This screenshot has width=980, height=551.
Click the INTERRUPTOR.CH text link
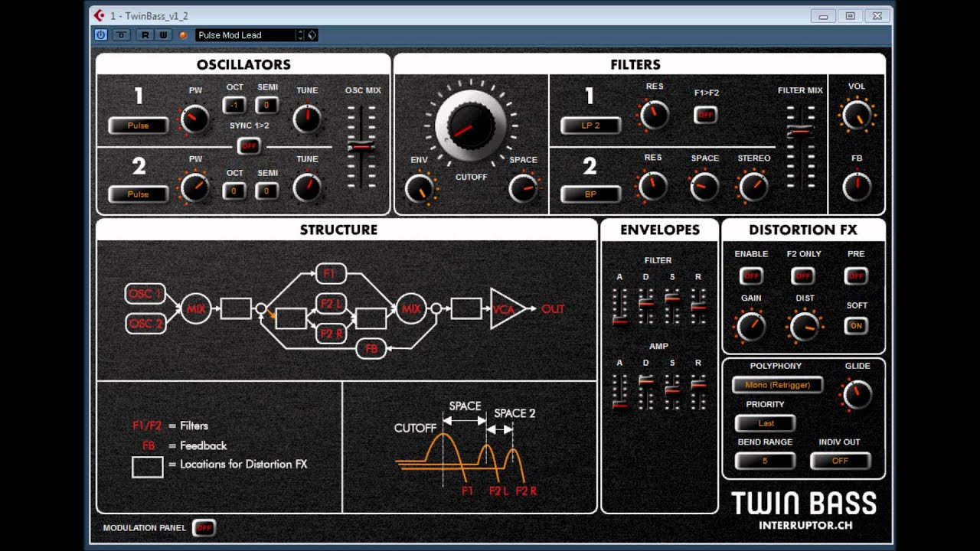coord(805,525)
